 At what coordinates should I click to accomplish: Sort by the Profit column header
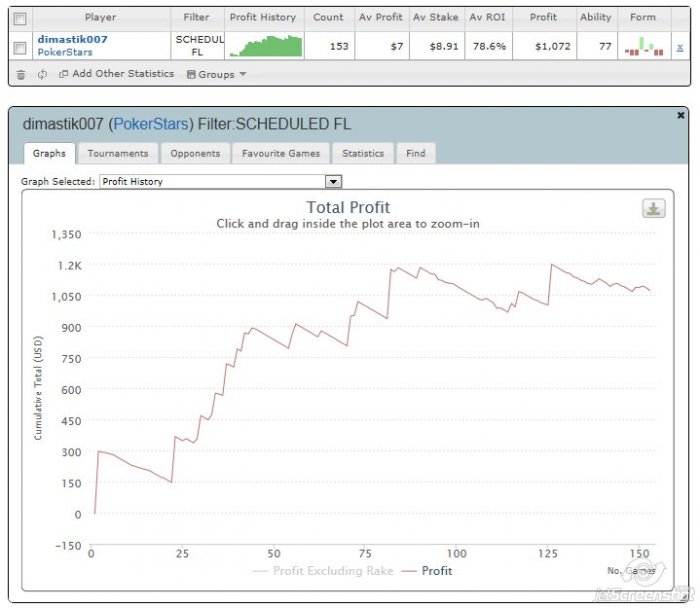tap(543, 17)
